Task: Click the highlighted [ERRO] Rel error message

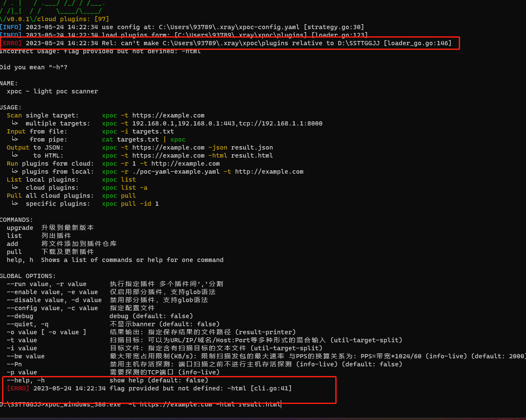Action: point(230,43)
